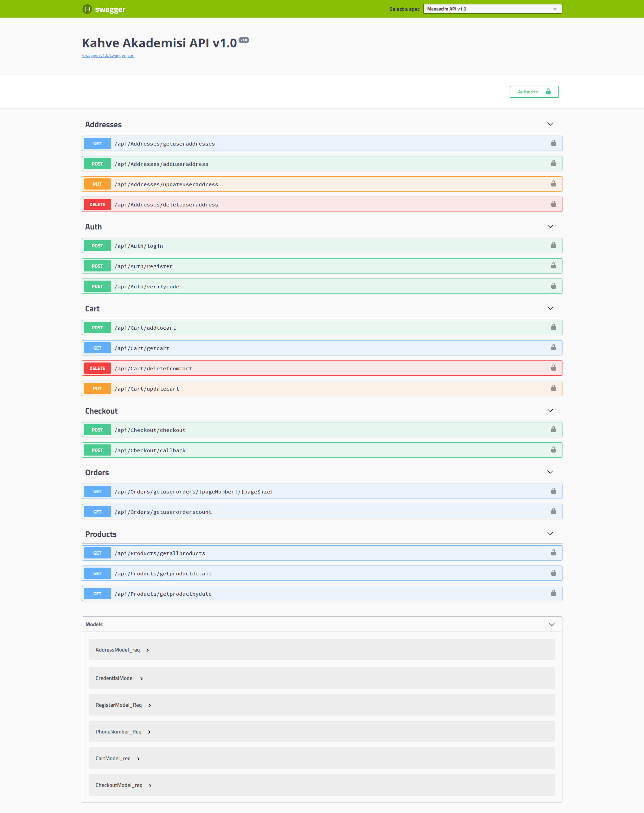This screenshot has height=813, width=644.
Task: Click the Orders section header
Action: click(97, 472)
